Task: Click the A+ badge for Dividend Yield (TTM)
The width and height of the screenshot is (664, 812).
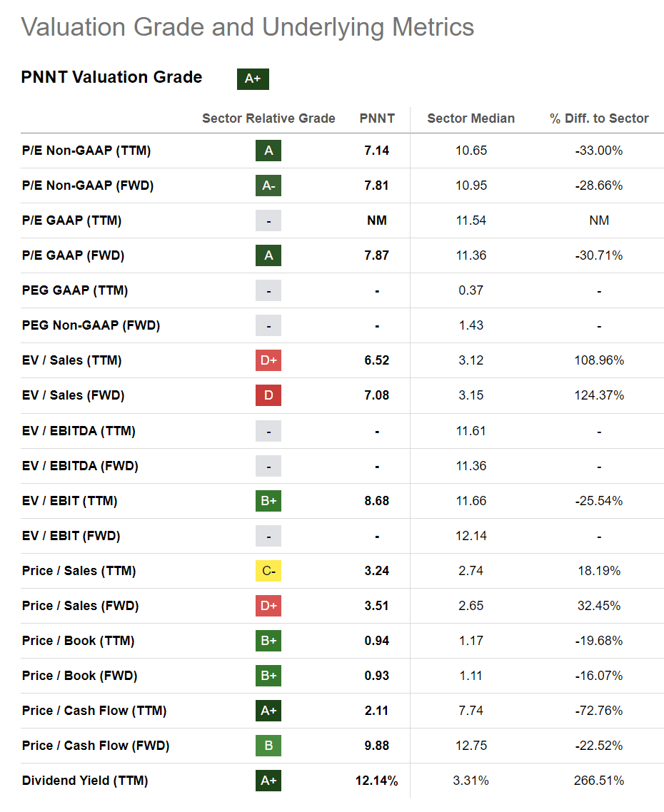Action: point(268,781)
